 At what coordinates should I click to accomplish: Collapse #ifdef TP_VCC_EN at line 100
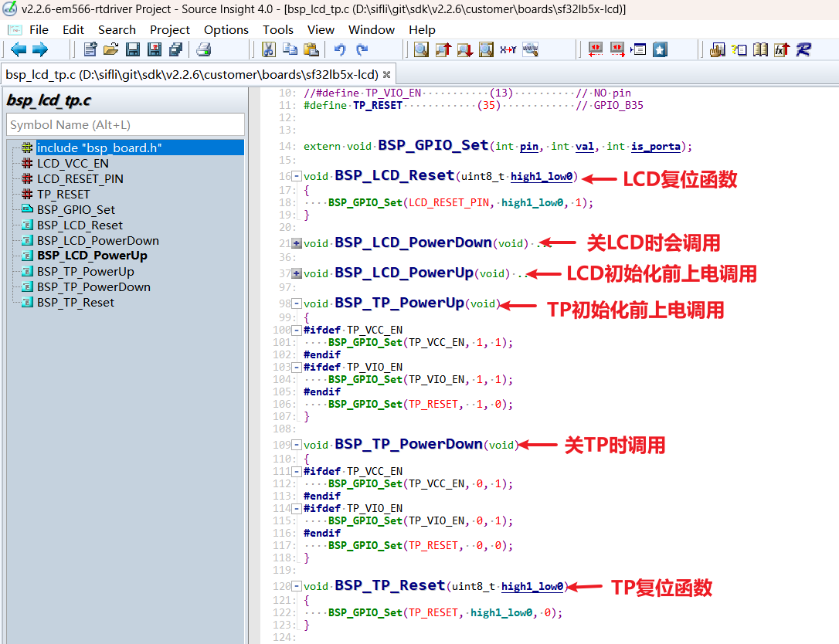tap(297, 330)
